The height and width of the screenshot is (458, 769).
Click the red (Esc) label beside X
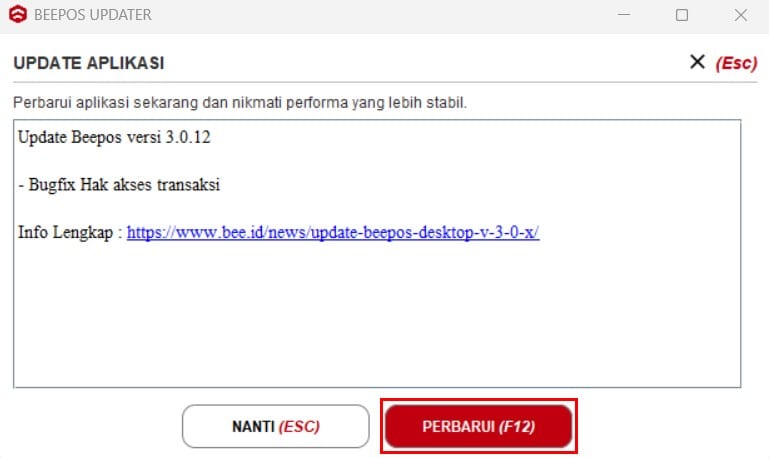pos(736,63)
